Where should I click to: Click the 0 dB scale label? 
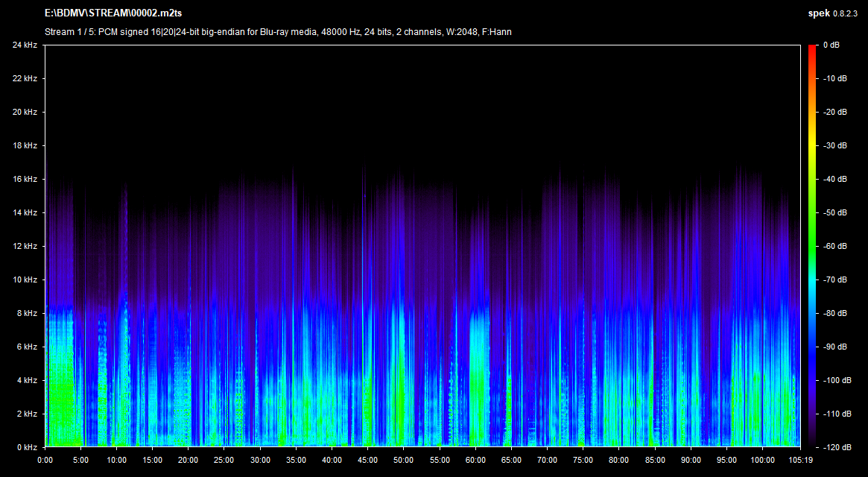[831, 45]
